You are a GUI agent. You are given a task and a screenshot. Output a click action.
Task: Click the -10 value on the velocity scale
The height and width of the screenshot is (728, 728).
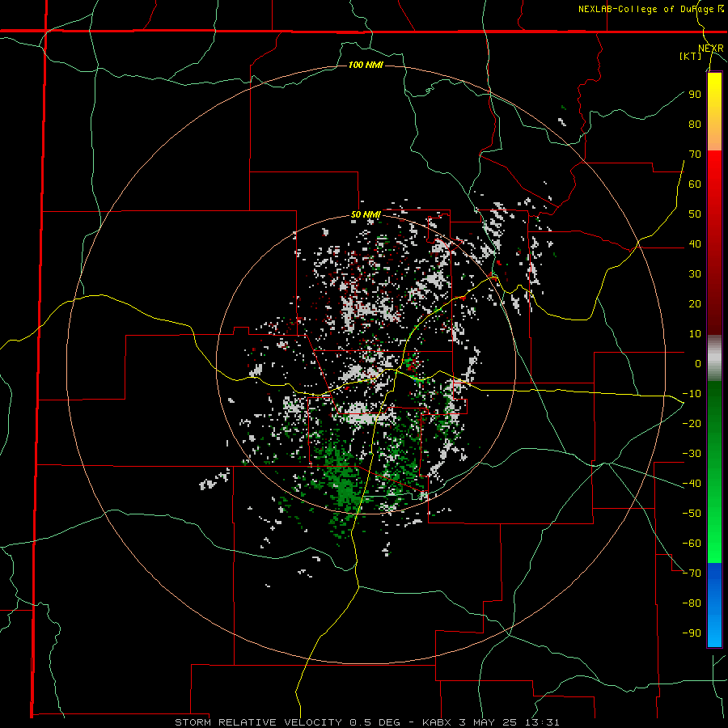coord(692,394)
